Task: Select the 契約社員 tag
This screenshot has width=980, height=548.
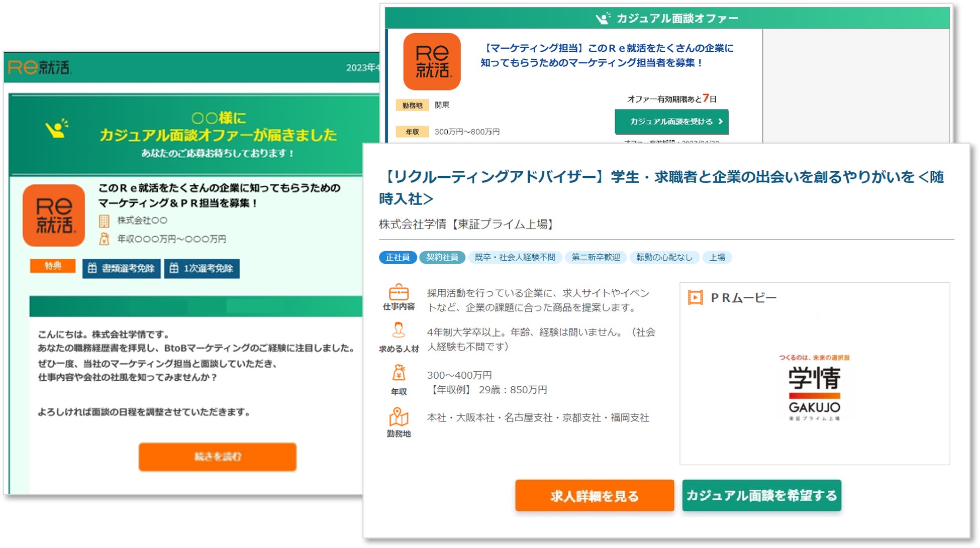Action: pos(442,258)
